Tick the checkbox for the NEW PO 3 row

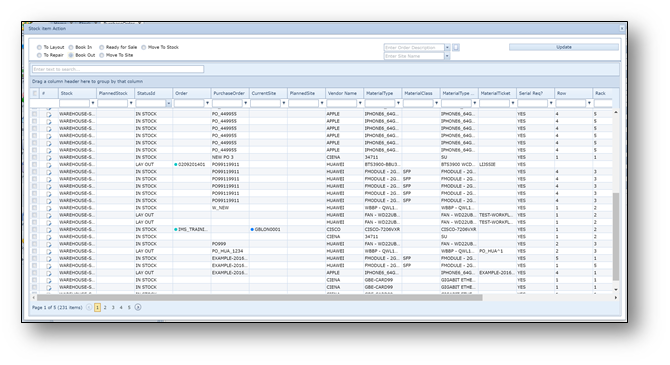coord(35,157)
